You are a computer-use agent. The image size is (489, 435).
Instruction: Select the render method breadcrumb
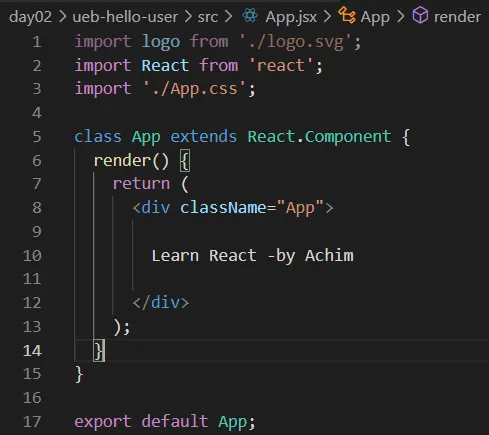point(457,17)
